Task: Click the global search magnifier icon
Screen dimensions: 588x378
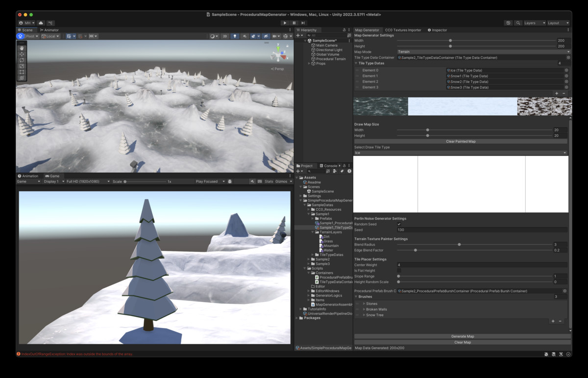Action: point(518,23)
